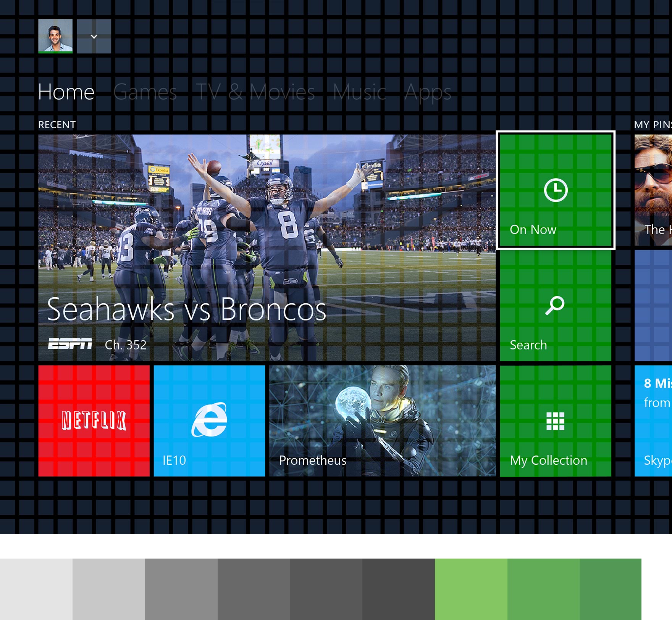
Task: Click the Ch. 352 channel label
Action: pos(126,345)
